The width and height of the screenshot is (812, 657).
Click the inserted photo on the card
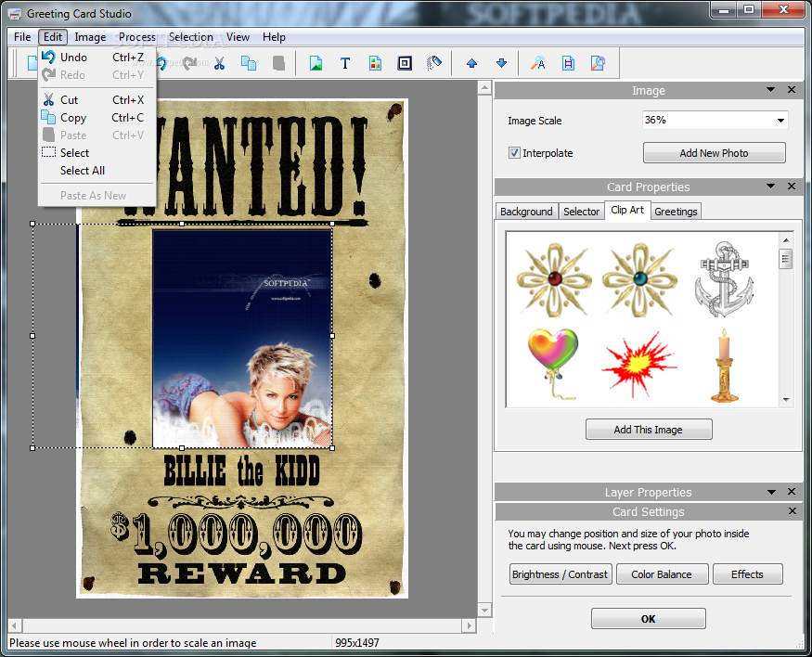click(242, 339)
